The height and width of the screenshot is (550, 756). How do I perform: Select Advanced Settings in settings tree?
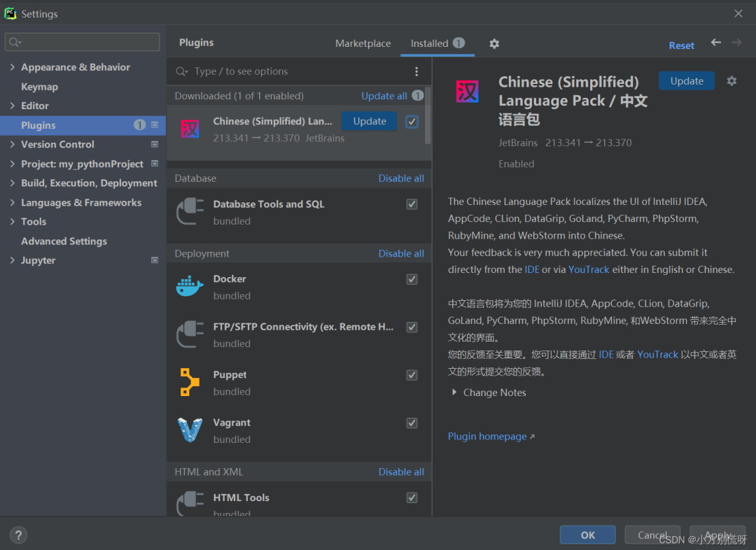coord(64,241)
